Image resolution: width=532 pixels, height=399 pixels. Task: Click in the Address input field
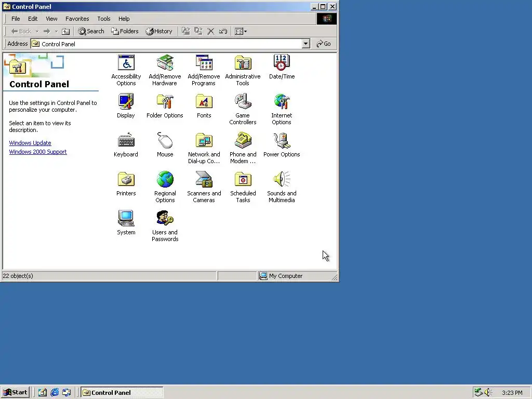pos(166,44)
